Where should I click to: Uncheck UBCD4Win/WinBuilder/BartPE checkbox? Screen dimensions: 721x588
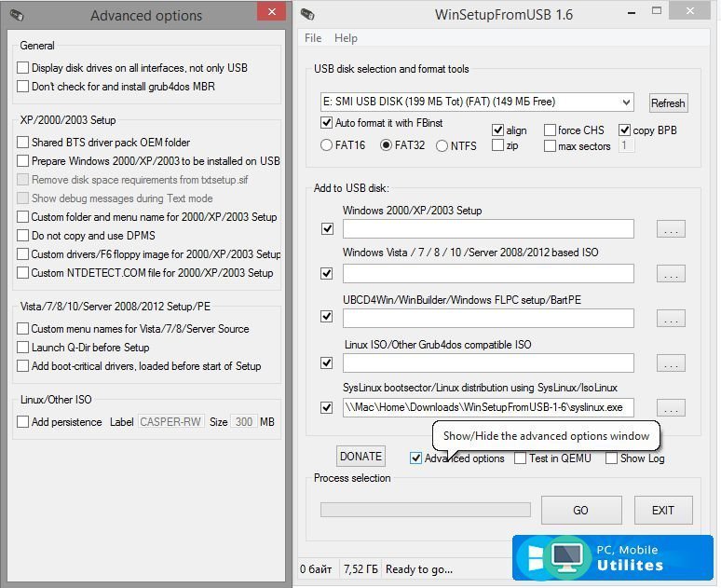click(x=326, y=317)
